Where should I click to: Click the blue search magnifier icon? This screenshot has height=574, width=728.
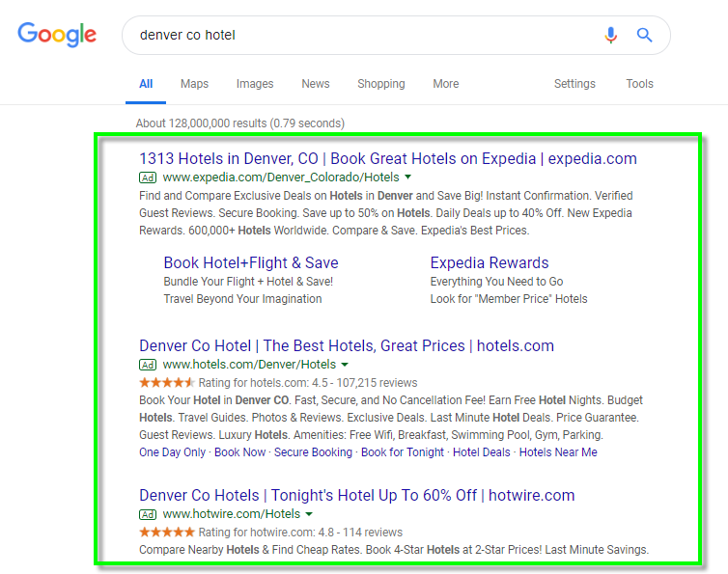coord(644,35)
